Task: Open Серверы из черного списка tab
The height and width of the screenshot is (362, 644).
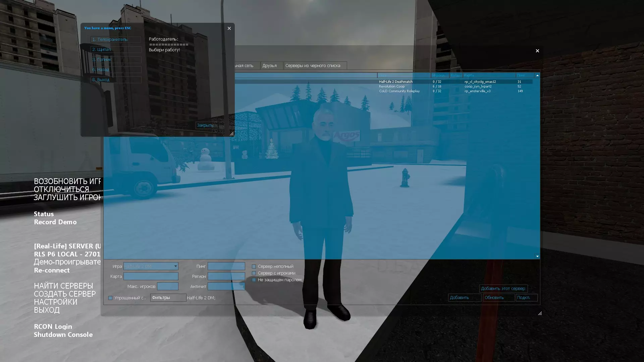Action: click(313, 66)
